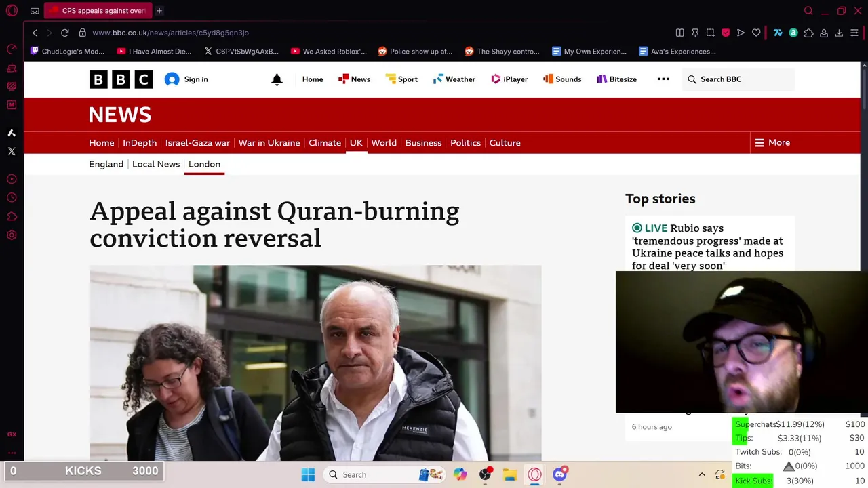Go to the Israel-Gaza war section
Viewport: 868px width, 488px height.
point(197,143)
